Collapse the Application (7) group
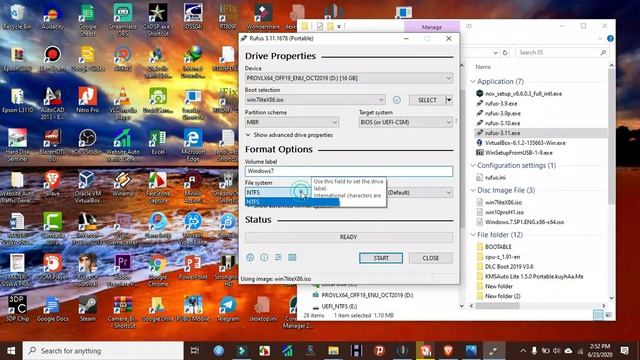Screen dimensions: 640x360 [x=473, y=82]
